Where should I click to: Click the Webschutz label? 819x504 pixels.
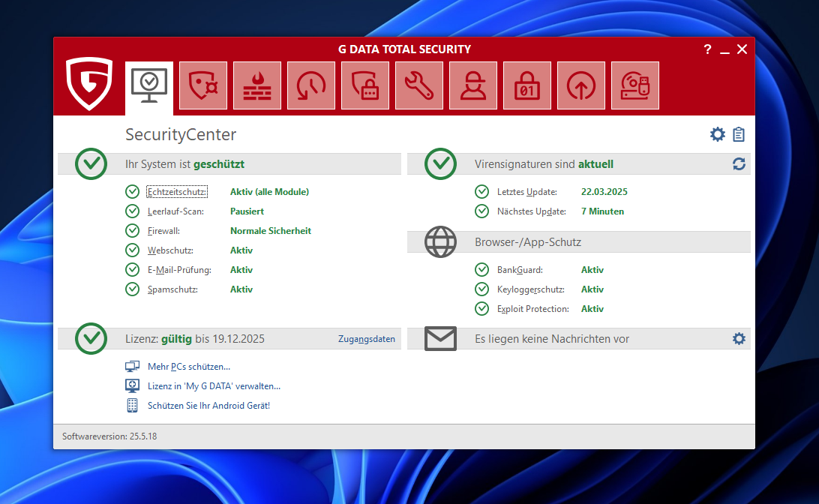point(170,250)
